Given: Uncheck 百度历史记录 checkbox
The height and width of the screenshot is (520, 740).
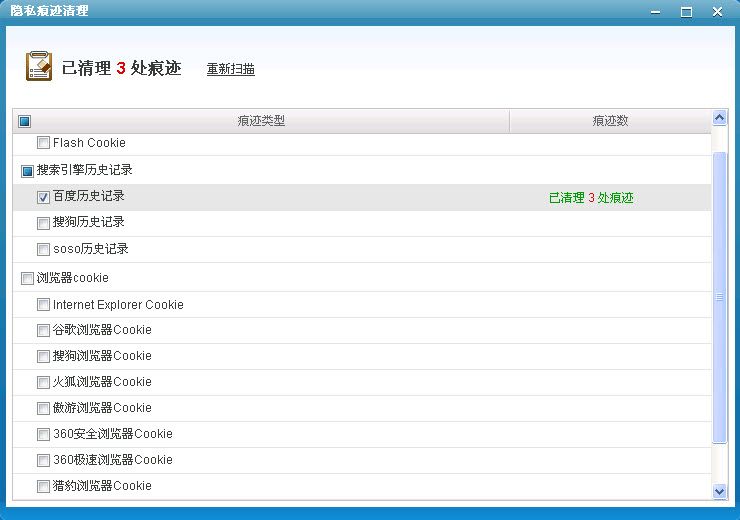Looking at the screenshot, I should point(43,197).
